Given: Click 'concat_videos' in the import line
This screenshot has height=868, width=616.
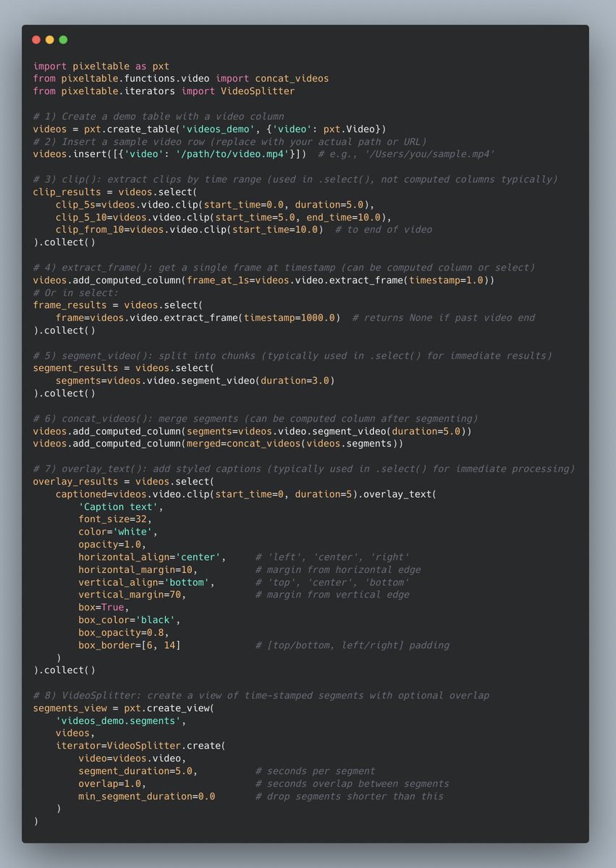Looking at the screenshot, I should click(x=292, y=78).
